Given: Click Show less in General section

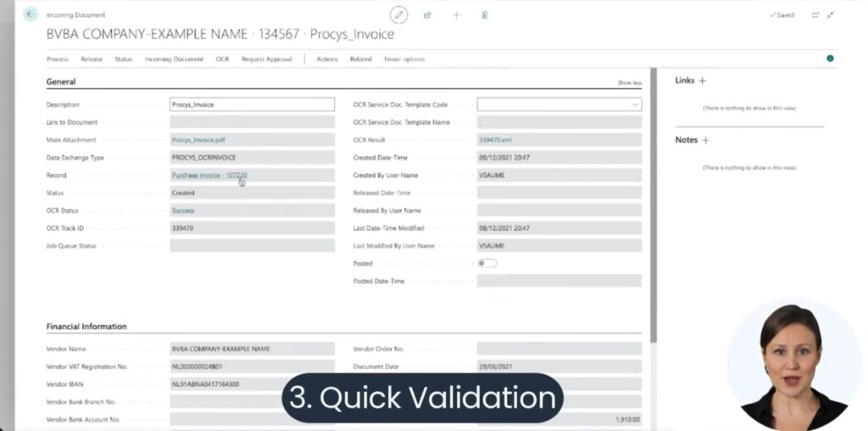Looking at the screenshot, I should coord(630,82).
